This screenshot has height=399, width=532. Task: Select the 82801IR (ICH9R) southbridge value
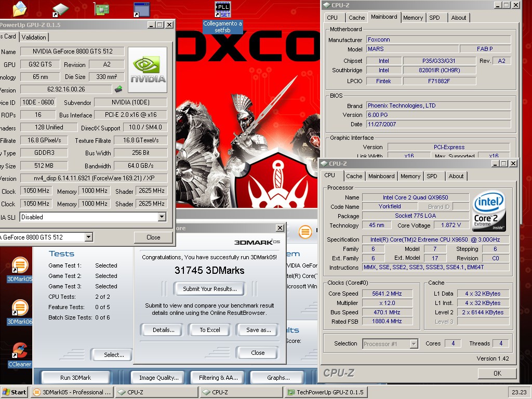[439, 70]
